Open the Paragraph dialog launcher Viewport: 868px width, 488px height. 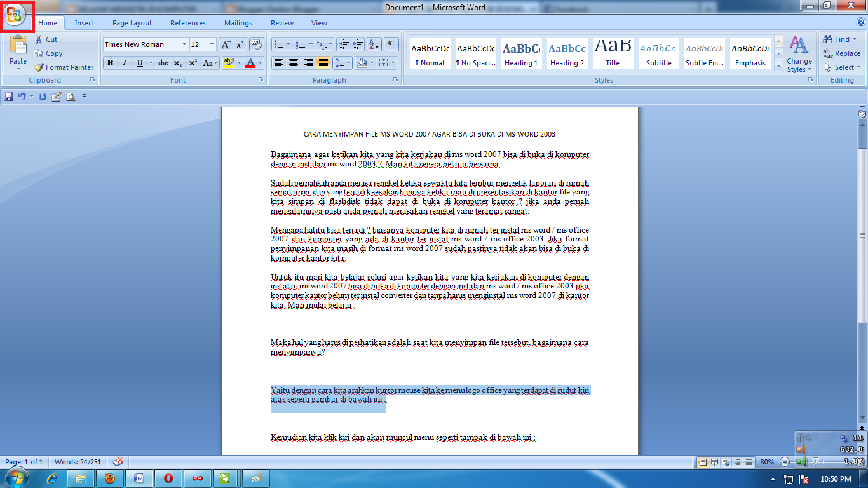[396, 80]
